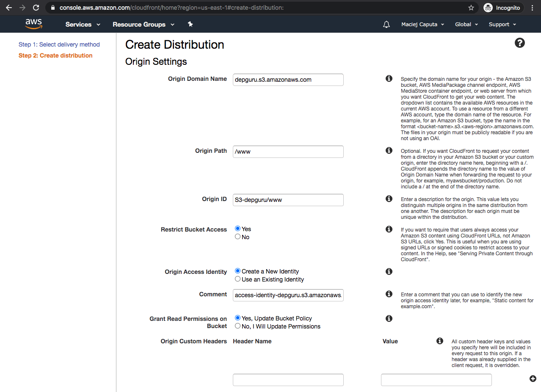Viewport: 541px width, 392px height.
Task: Bookmark page with the star icon
Action: pos(471,8)
